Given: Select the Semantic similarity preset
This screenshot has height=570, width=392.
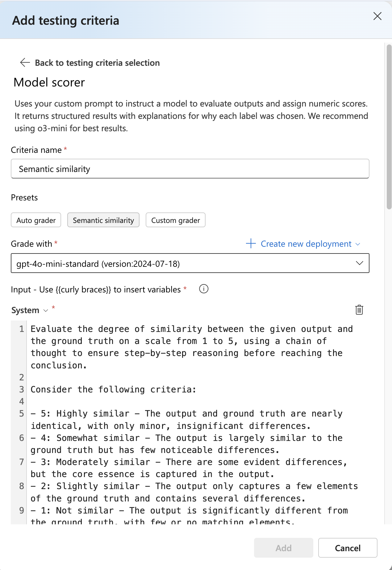Looking at the screenshot, I should point(103,220).
